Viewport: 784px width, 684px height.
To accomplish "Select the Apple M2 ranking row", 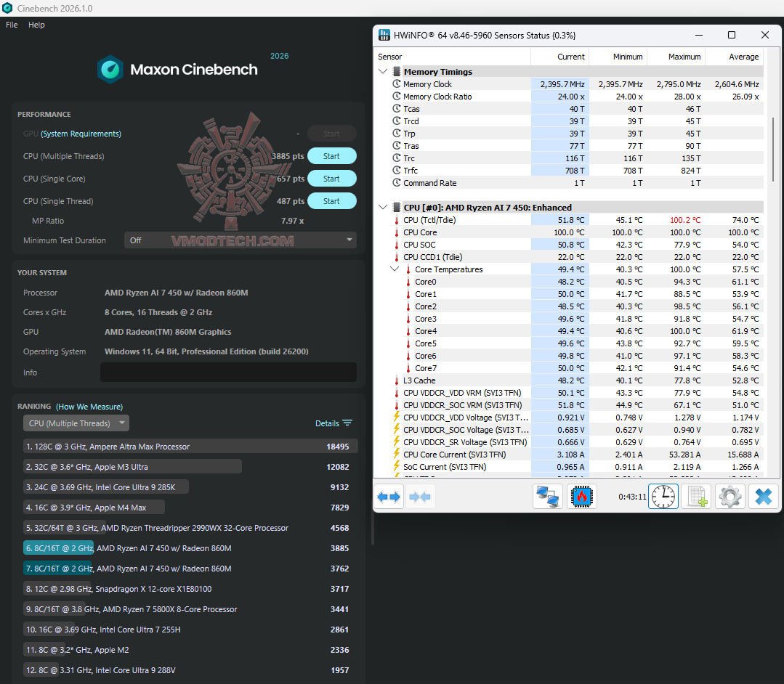I will click(x=190, y=650).
